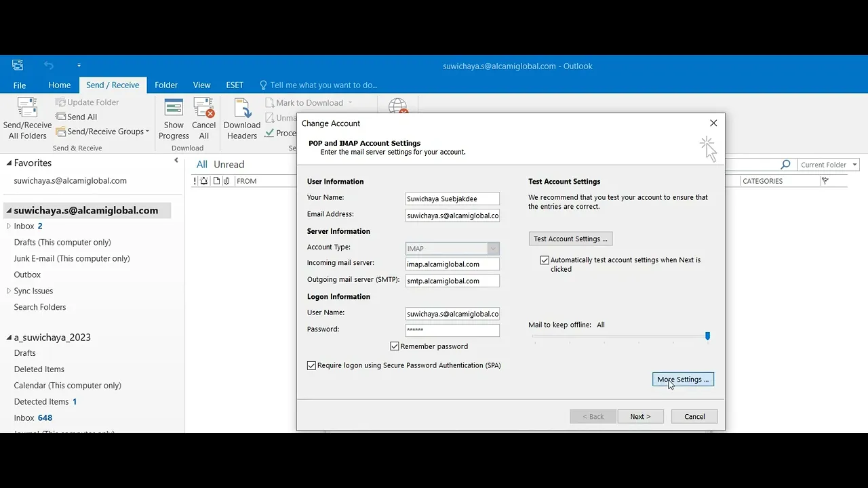Click the More Settings button
Screen dimensions: 868x488
coord(683,380)
